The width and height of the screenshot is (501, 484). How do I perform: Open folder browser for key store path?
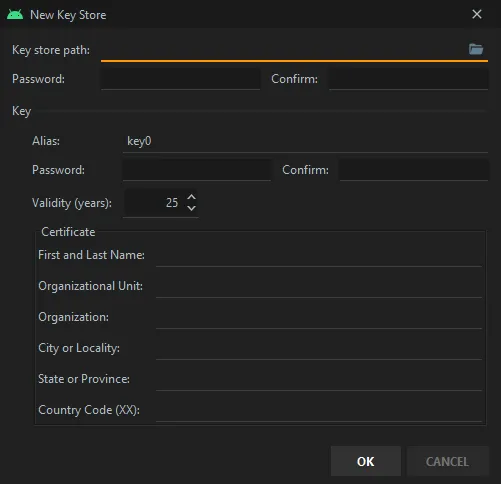click(476, 49)
